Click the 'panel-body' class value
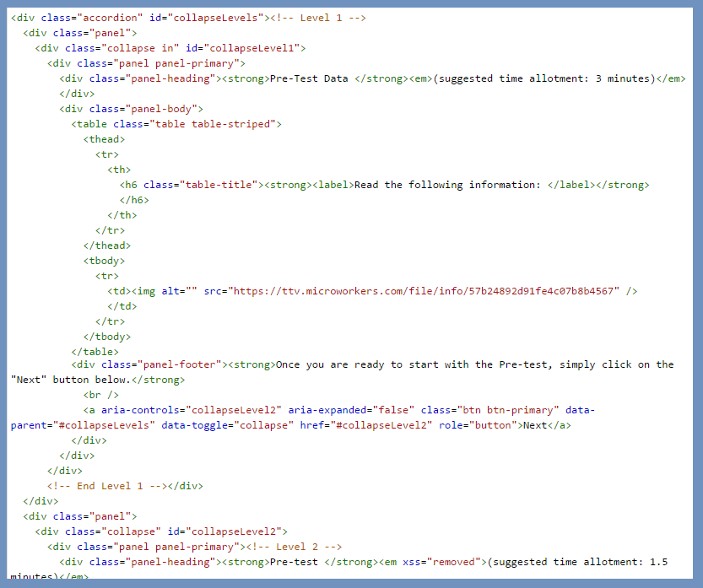Image resolution: width=703 pixels, height=588 pixels. coord(161,109)
